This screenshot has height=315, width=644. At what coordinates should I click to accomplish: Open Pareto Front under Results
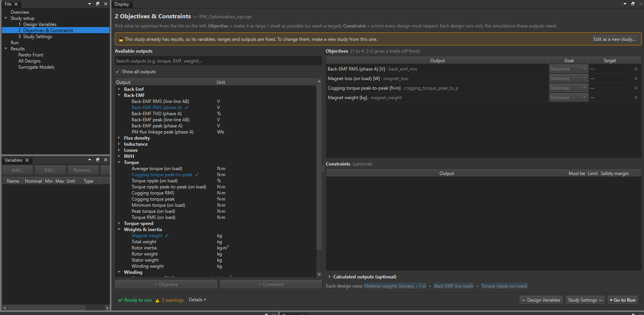pyautogui.click(x=31, y=55)
